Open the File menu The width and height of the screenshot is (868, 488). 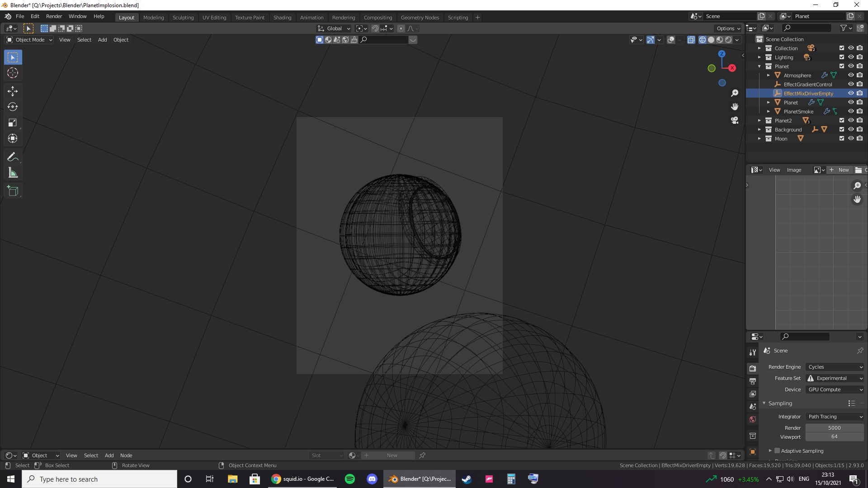(x=20, y=16)
